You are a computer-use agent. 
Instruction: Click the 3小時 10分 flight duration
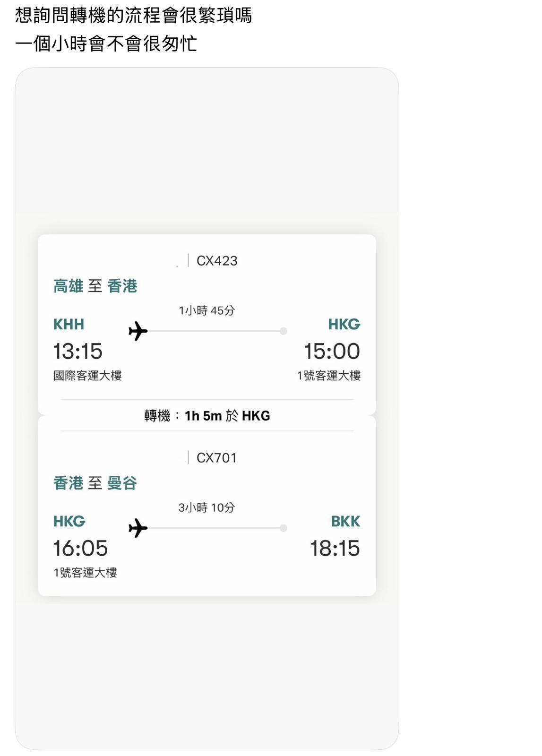coord(206,507)
